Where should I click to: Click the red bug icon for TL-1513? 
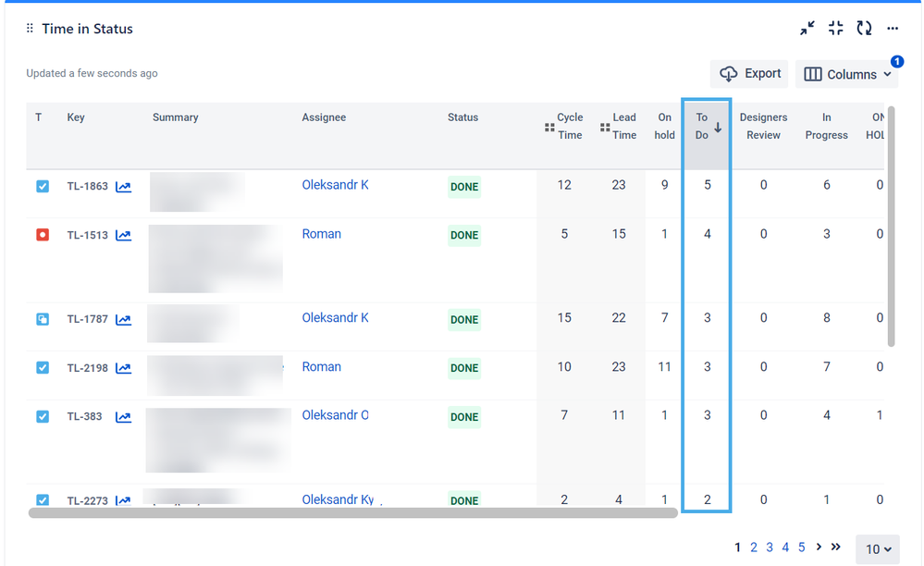click(43, 235)
